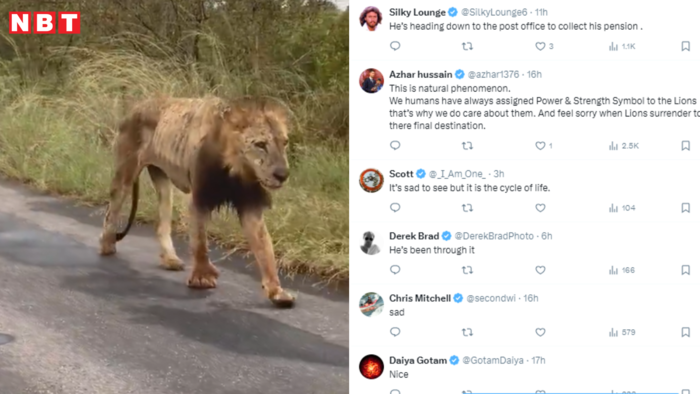This screenshot has height=394, width=700.
Task: Reply to Silky Lounge's pension tweet
Action: (395, 46)
